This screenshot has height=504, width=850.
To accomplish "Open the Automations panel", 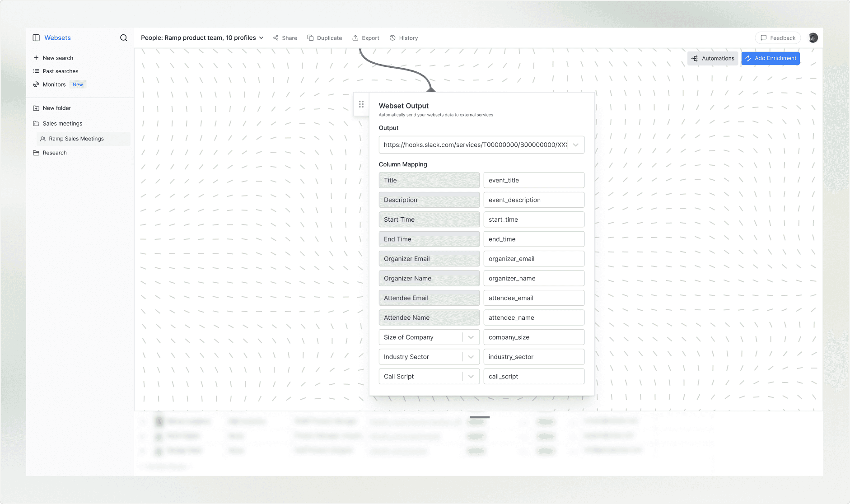I will pos(713,58).
